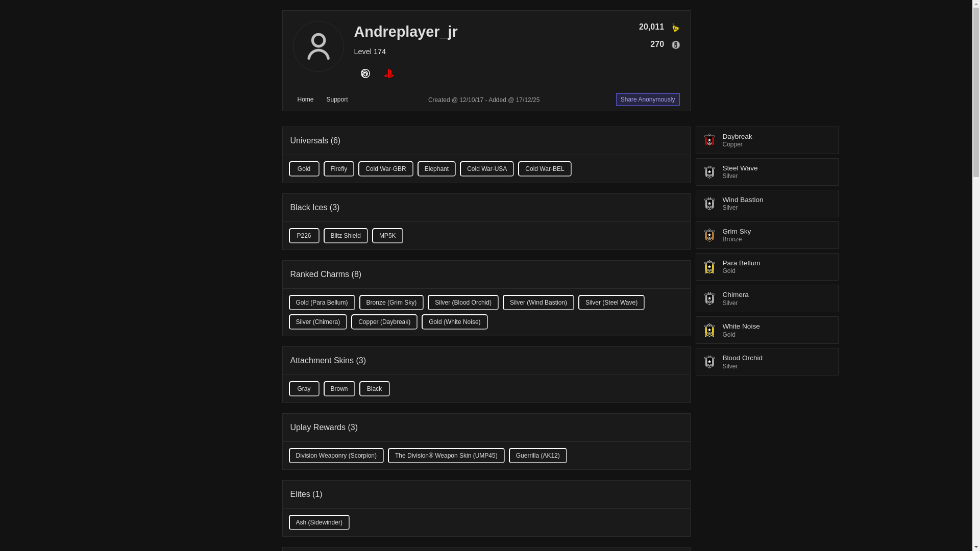The width and height of the screenshot is (980, 551).
Task: Click the Copper (Daybreak) charm tag
Action: (384, 322)
